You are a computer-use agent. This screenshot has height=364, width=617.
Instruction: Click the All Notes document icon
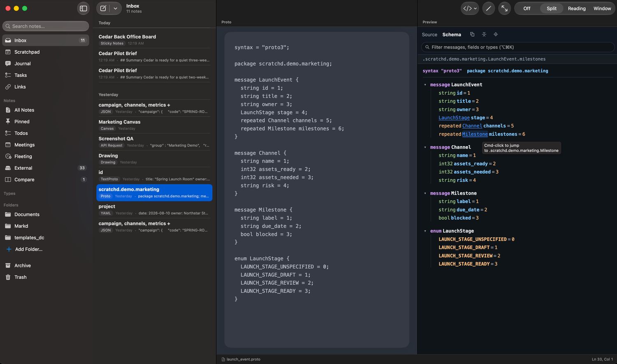tap(8, 110)
